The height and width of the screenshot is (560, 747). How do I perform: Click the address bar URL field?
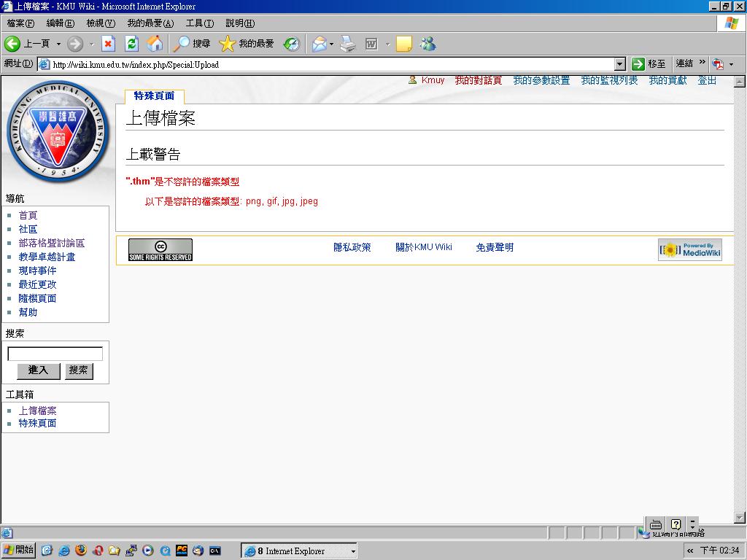(x=326, y=64)
